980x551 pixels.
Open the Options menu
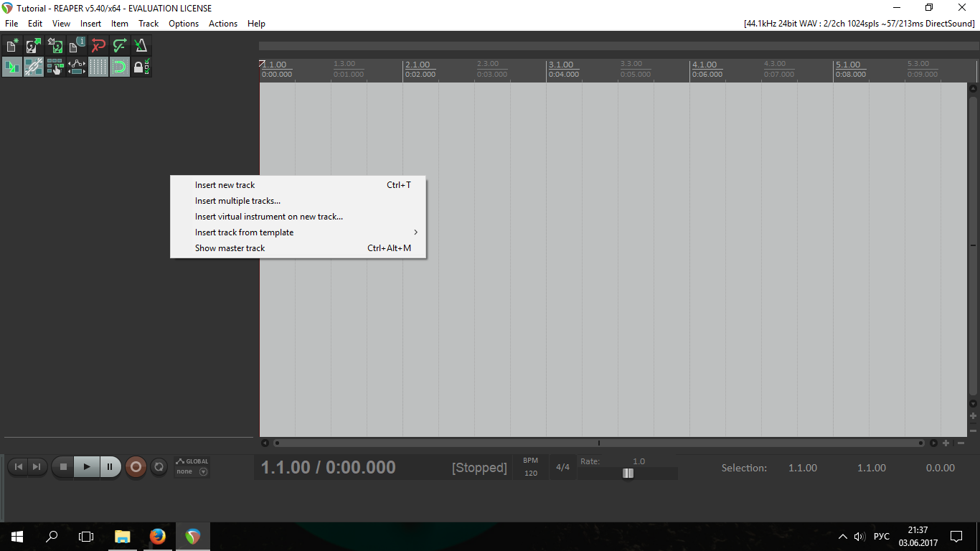pyautogui.click(x=184, y=24)
